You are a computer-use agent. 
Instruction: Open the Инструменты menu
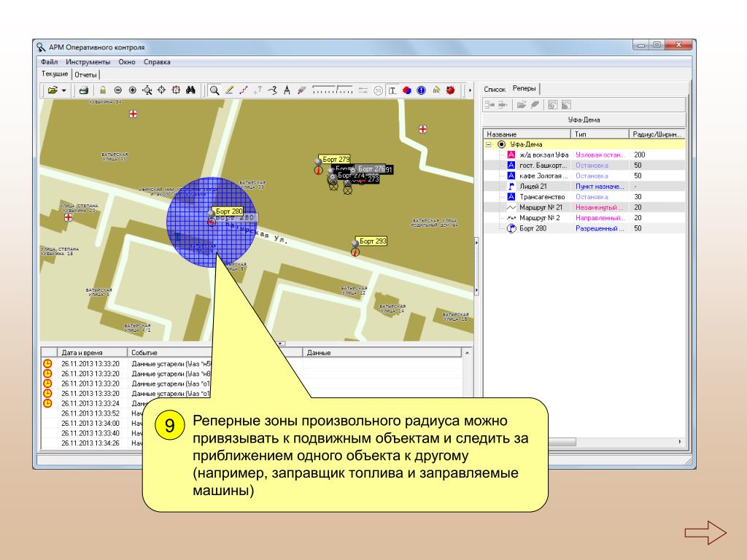point(88,62)
